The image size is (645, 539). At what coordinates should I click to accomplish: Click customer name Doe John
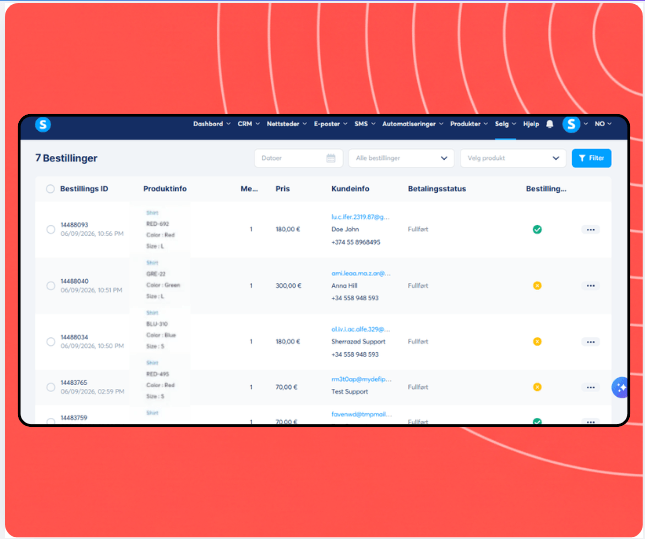point(345,229)
